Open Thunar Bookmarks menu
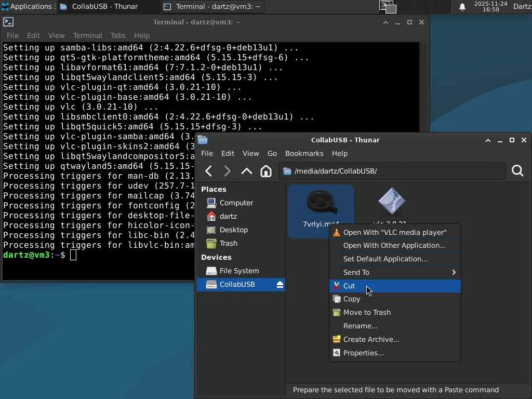The image size is (532, 399). (x=304, y=154)
